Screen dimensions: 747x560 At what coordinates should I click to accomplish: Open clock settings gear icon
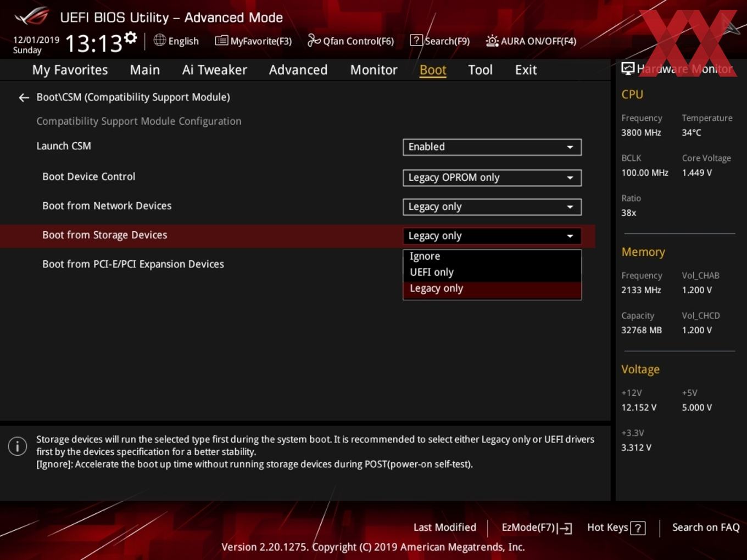(130, 38)
